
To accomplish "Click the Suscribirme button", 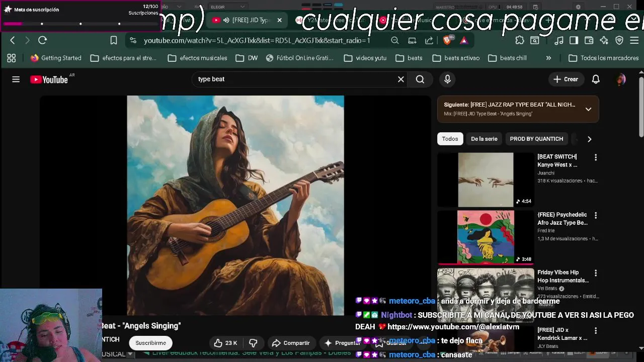I will [150, 343].
